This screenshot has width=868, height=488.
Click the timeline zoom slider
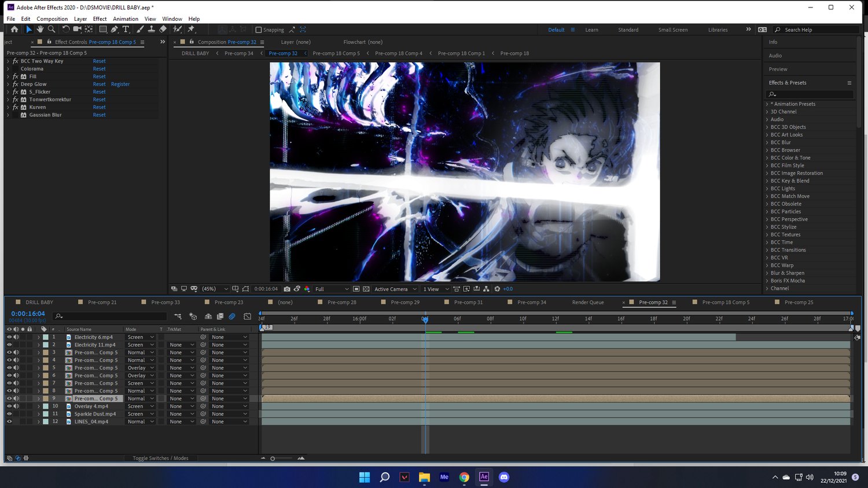(273, 458)
